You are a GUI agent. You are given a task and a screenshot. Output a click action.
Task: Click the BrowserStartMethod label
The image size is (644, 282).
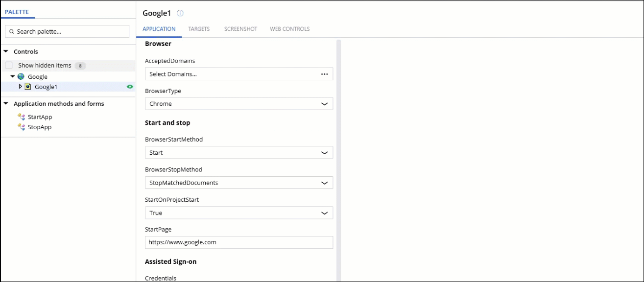coord(174,140)
